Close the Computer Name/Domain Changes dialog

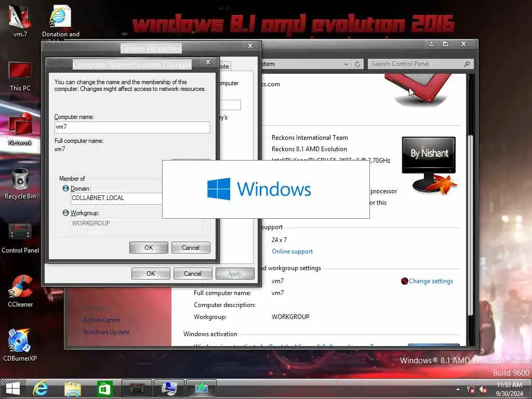tap(208, 62)
